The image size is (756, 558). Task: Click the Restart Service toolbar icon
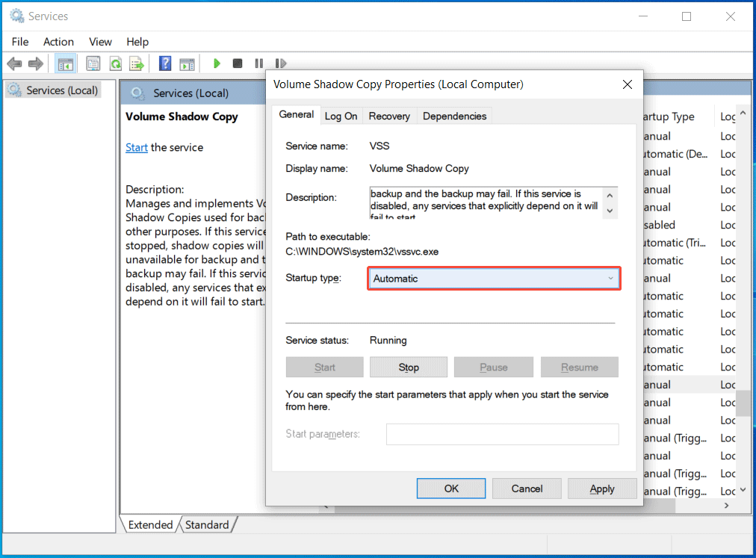[281, 63]
